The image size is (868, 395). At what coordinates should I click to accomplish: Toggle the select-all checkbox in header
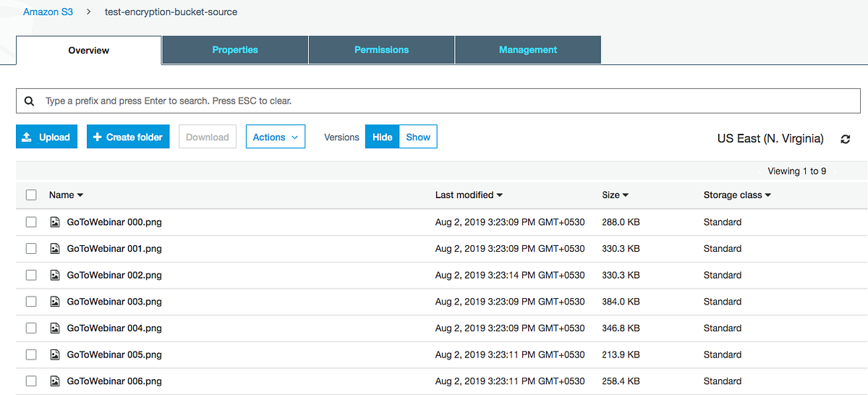[31, 195]
